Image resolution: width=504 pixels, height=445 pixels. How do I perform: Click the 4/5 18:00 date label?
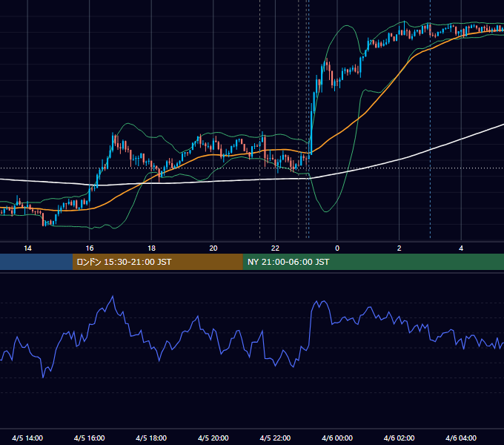pyautogui.click(x=151, y=438)
